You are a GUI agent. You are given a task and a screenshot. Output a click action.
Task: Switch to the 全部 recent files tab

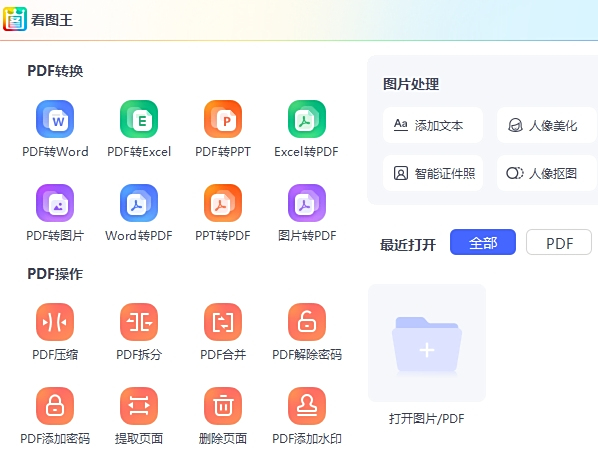pyautogui.click(x=483, y=242)
